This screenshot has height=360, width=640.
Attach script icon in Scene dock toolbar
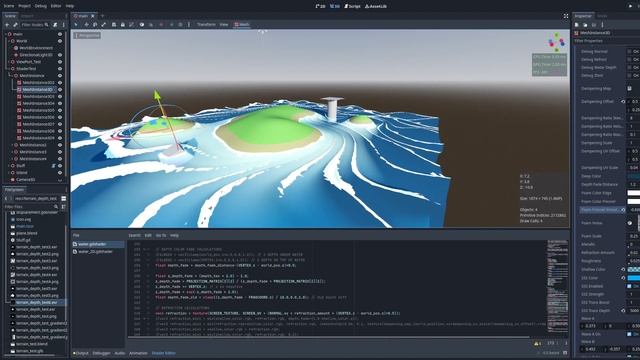(x=55, y=24)
